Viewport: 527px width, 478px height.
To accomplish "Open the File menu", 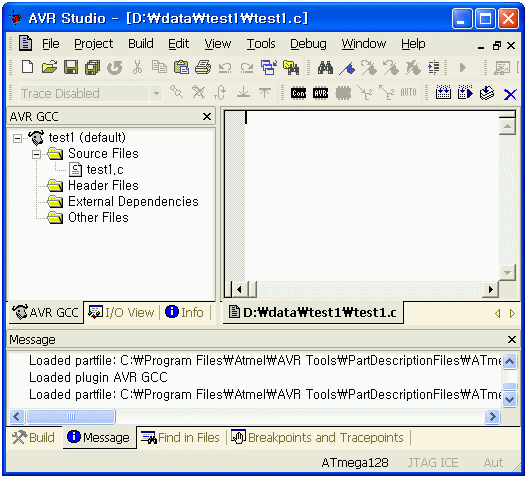I will pyautogui.click(x=51, y=44).
